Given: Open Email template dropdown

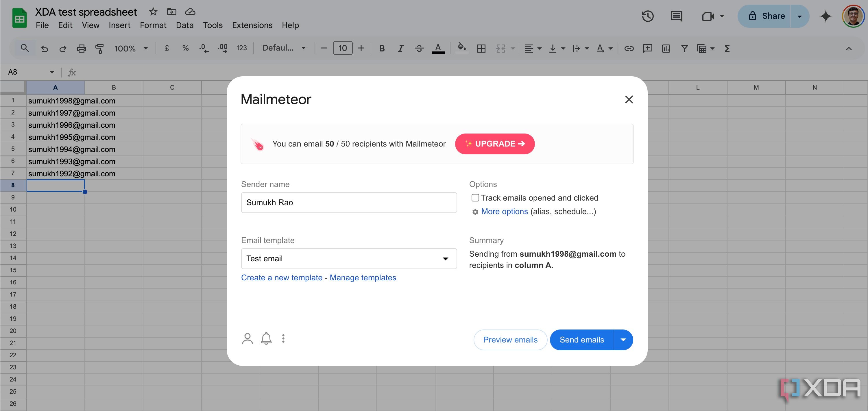Looking at the screenshot, I should click(349, 258).
